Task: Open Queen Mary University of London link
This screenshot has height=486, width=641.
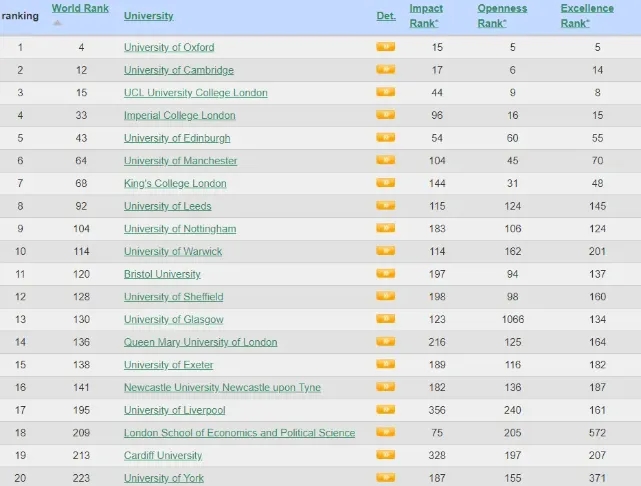Action: 200,342
